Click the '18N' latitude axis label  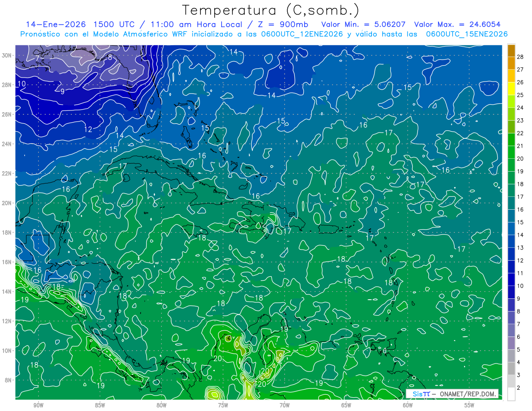[7, 232]
